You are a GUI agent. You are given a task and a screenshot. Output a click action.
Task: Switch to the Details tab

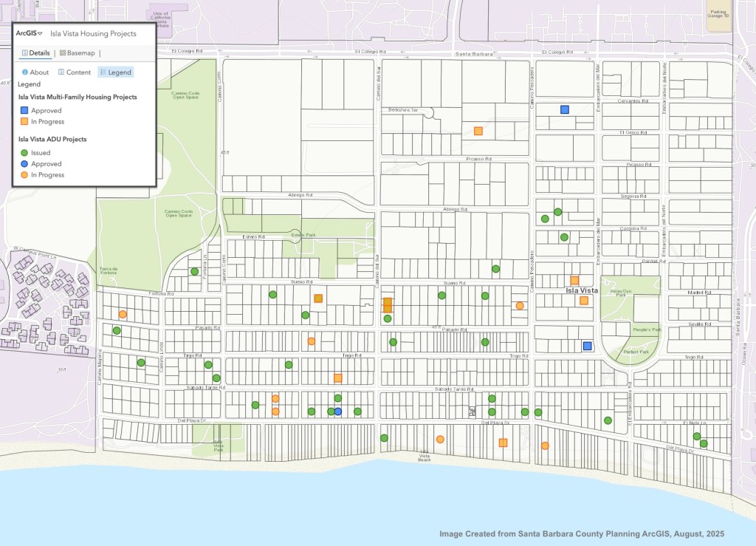(35, 53)
